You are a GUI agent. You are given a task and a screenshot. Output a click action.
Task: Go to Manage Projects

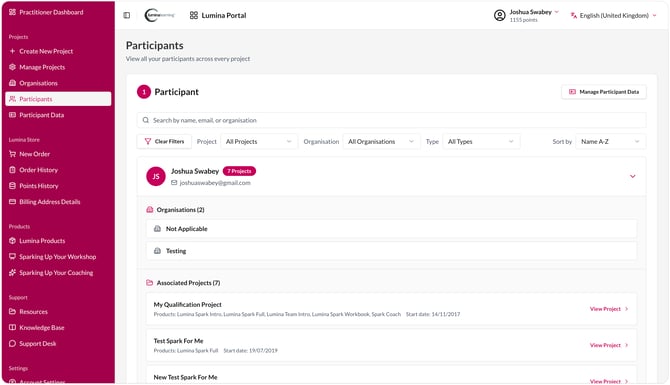point(42,67)
